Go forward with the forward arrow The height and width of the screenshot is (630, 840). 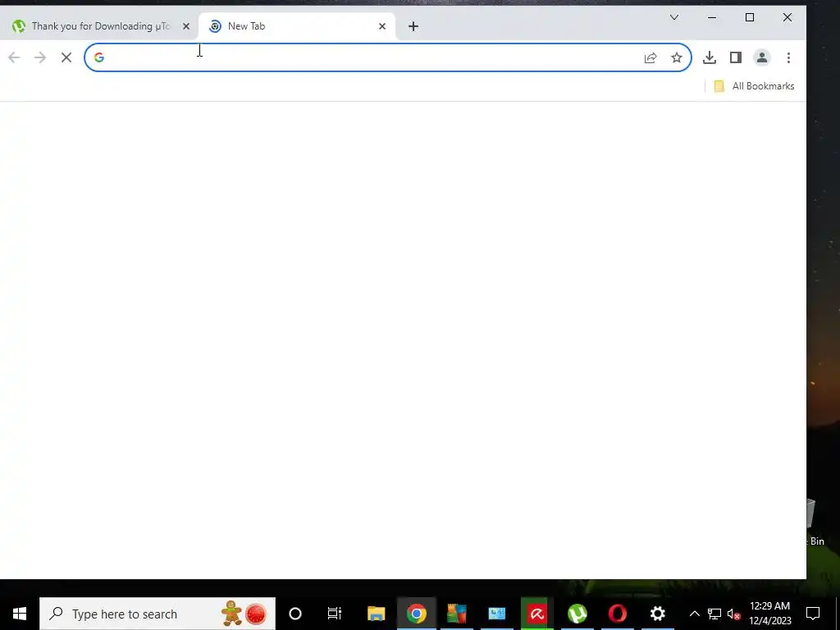pos(40,57)
